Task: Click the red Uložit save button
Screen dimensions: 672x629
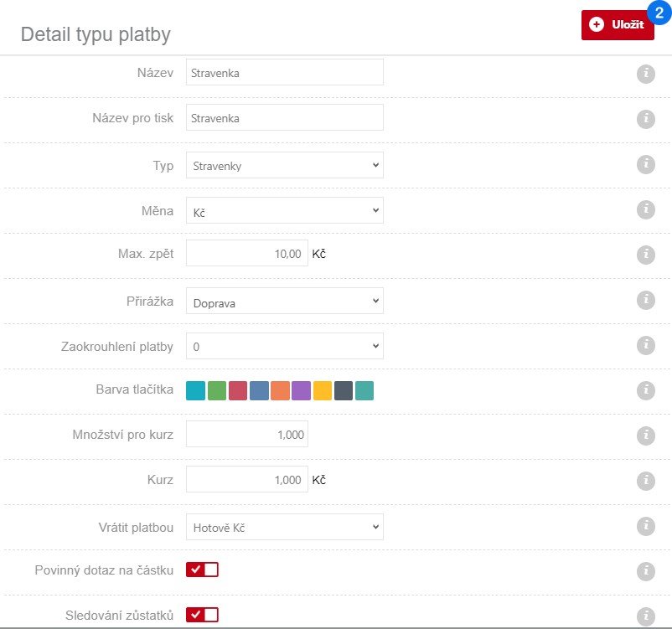Action: pos(618,25)
